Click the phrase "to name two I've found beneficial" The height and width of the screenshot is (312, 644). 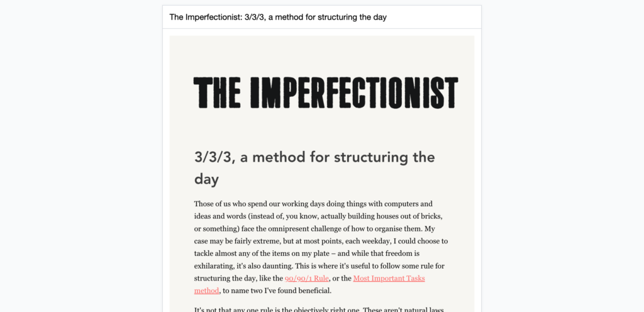[277, 291]
